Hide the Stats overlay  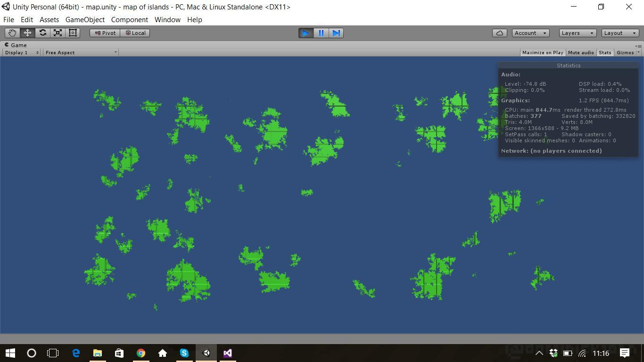[x=605, y=52]
